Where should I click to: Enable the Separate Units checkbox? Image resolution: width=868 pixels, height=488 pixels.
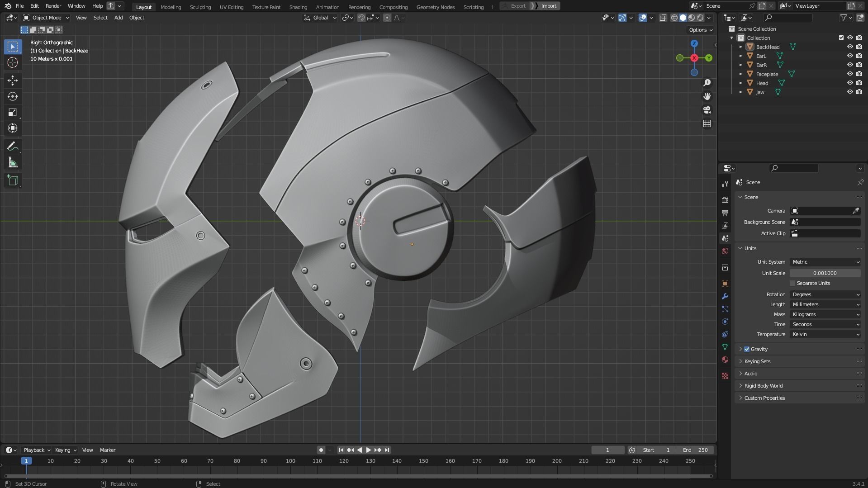[x=792, y=283]
